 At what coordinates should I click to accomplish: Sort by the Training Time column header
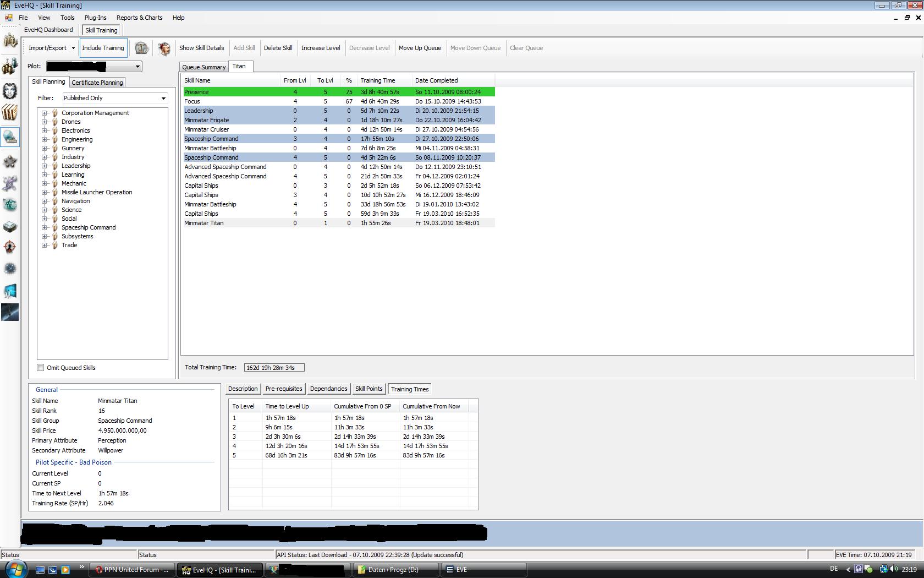pos(384,80)
